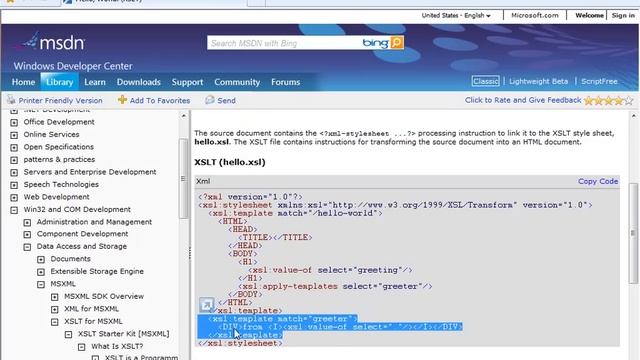Click the Sign in link
The width and height of the screenshot is (640, 360).
click(x=623, y=16)
